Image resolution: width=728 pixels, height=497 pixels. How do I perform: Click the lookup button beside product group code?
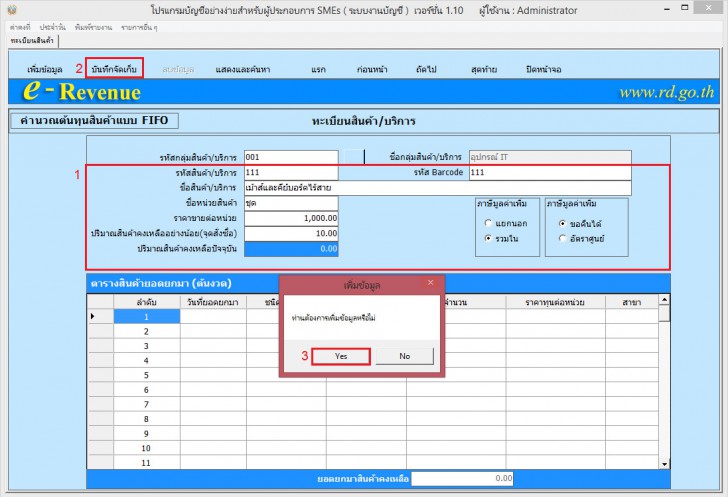(354, 157)
